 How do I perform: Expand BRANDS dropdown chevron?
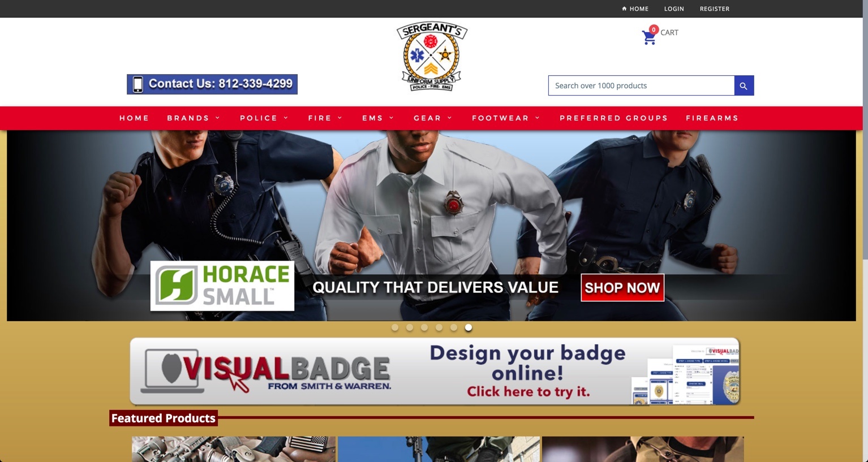pos(217,118)
